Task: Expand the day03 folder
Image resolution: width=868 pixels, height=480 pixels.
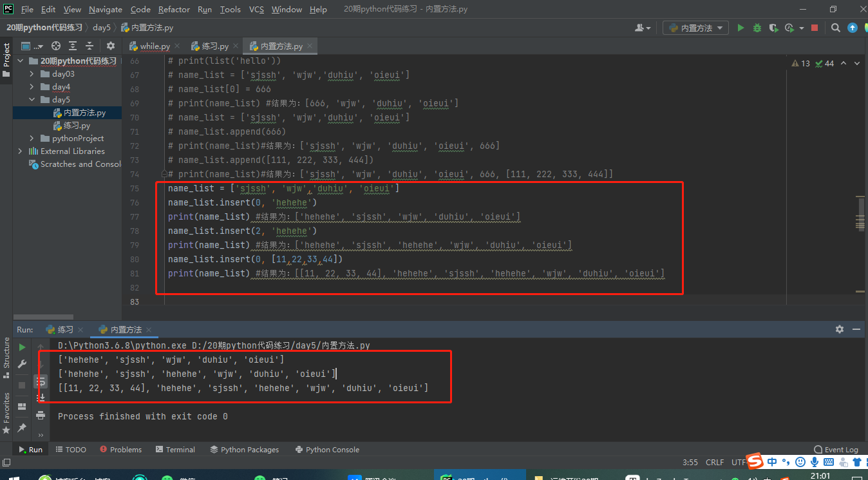Action: click(x=32, y=74)
